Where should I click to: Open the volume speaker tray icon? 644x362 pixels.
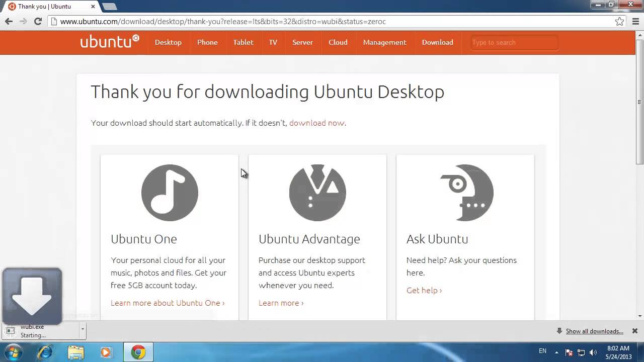[x=593, y=352]
